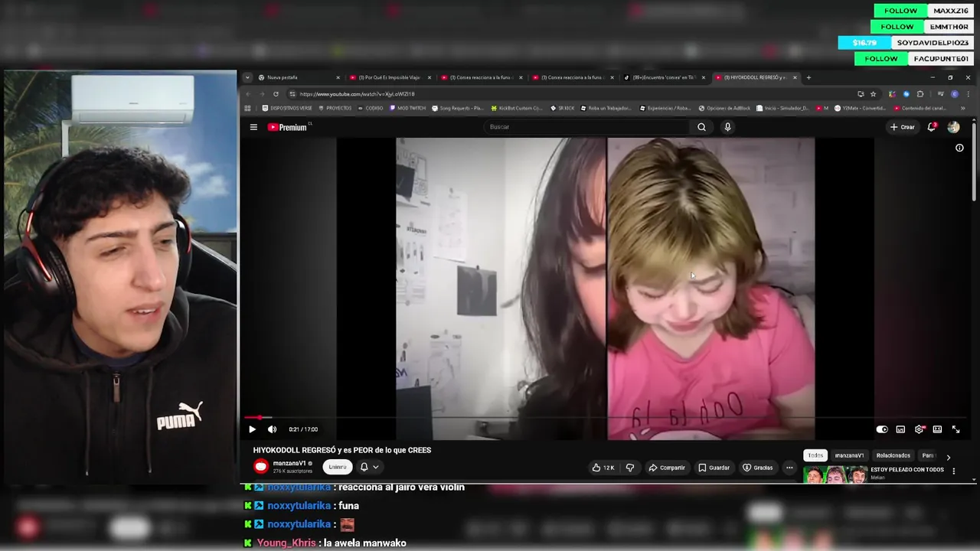Image resolution: width=980 pixels, height=551 pixels.
Task: Focus the address bar with youtube.com URL
Action: (574, 94)
